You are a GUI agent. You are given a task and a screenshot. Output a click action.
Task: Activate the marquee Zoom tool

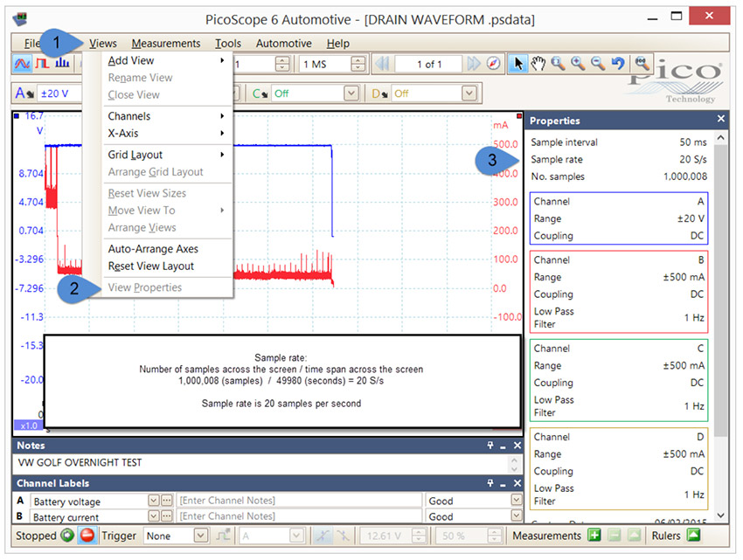point(558,64)
